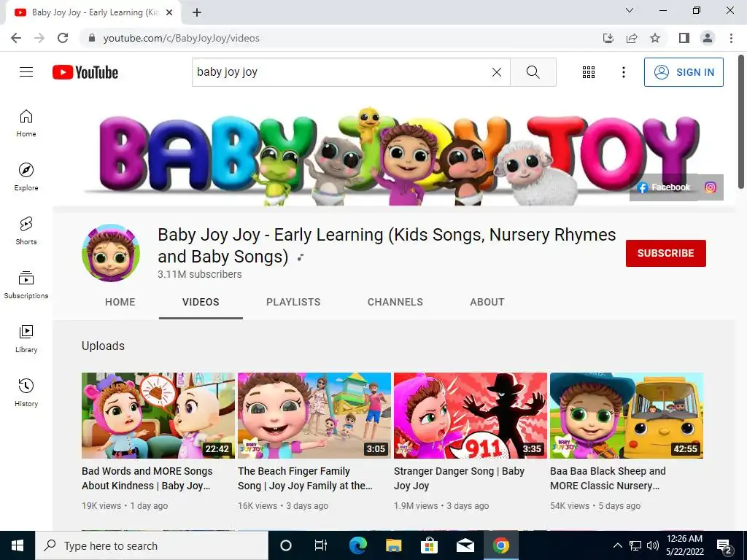This screenshot has height=560, width=747.
Task: Open File Explorer from the taskbar
Action: click(x=393, y=545)
